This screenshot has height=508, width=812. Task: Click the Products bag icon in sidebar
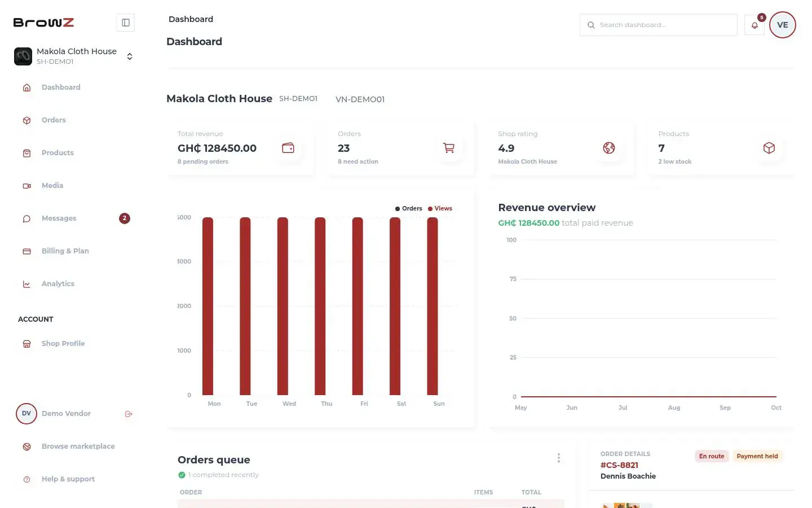click(x=27, y=153)
